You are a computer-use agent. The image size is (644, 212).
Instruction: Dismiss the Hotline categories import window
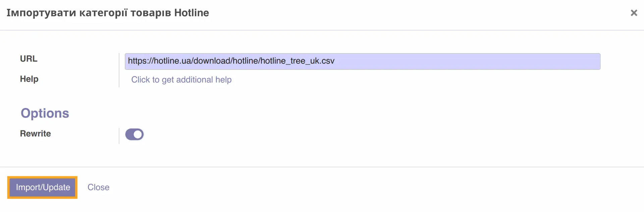634,13
